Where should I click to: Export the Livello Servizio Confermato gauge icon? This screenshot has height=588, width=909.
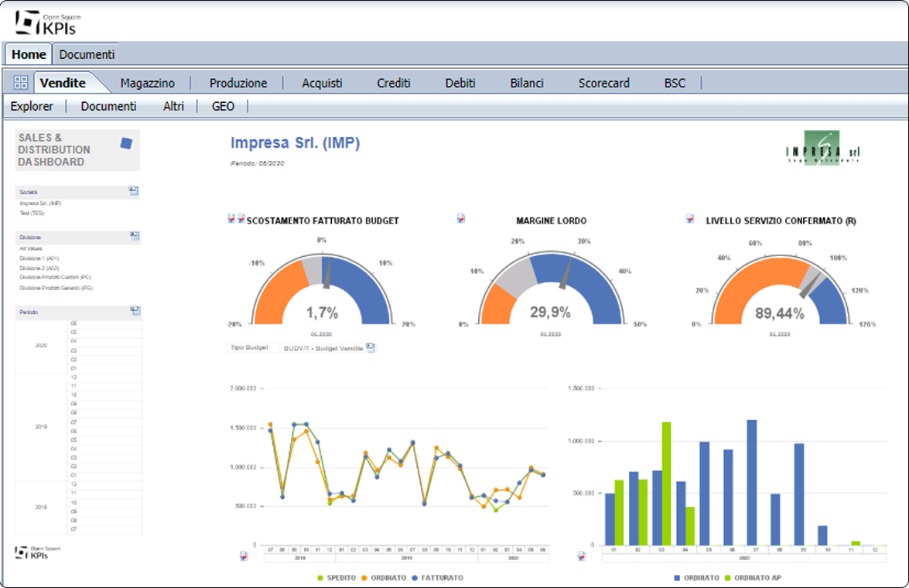tap(690, 219)
